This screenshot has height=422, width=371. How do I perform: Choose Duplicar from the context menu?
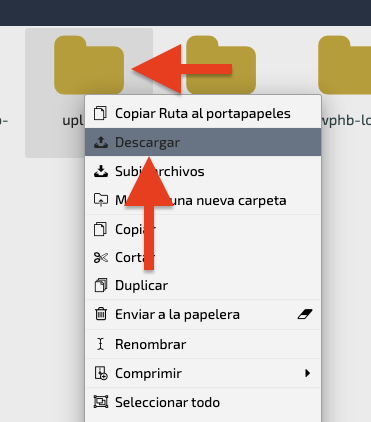(x=203, y=285)
